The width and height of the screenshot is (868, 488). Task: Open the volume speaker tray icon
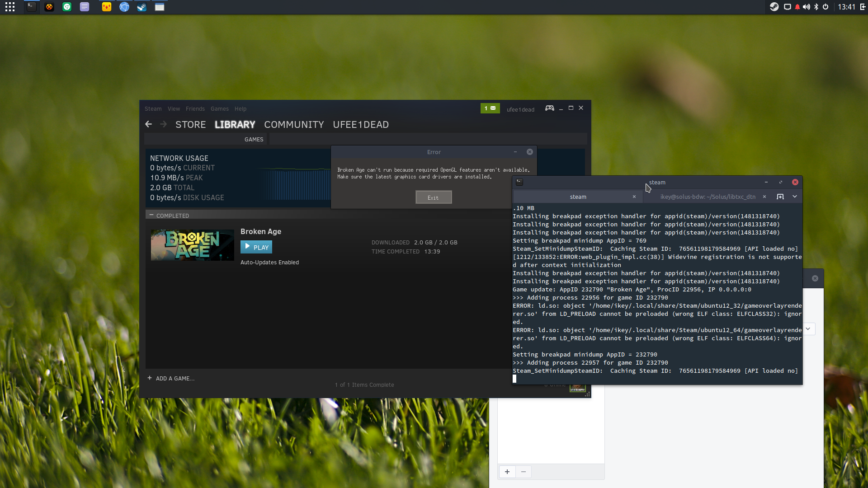807,7
